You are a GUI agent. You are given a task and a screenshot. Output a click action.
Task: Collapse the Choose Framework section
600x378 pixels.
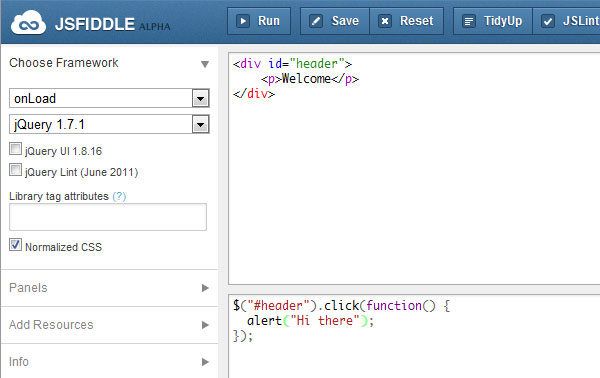(109, 63)
